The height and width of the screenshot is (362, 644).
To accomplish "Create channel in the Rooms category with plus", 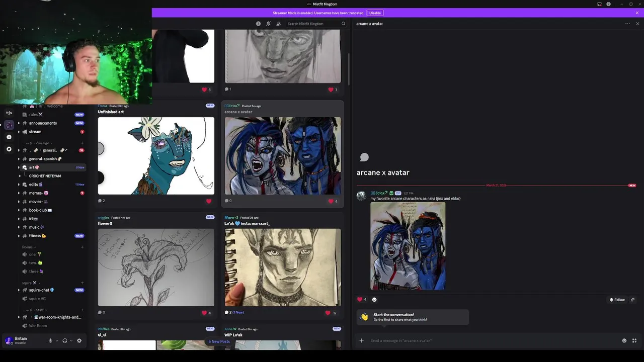I will click(x=83, y=247).
